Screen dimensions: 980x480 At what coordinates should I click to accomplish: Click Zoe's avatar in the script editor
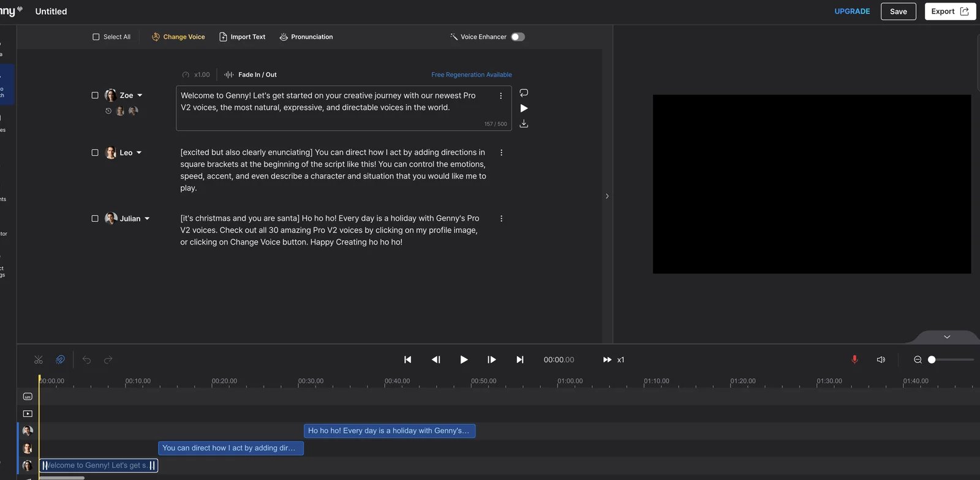(111, 96)
